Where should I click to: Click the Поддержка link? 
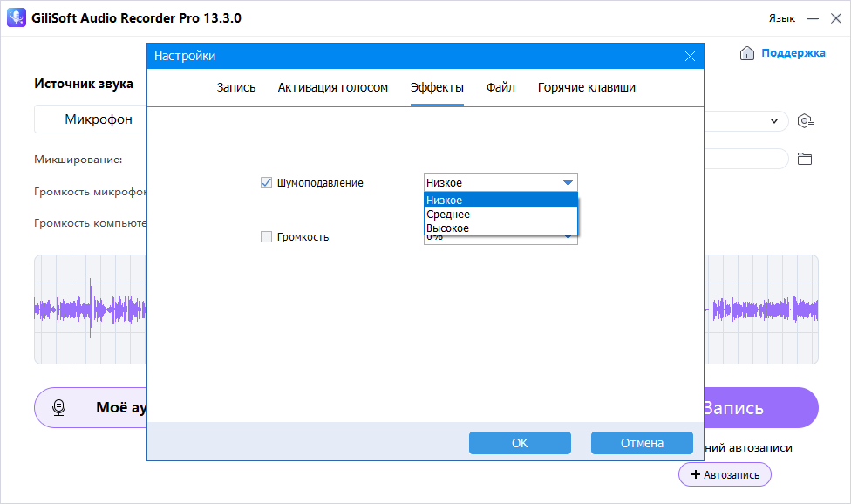point(793,53)
